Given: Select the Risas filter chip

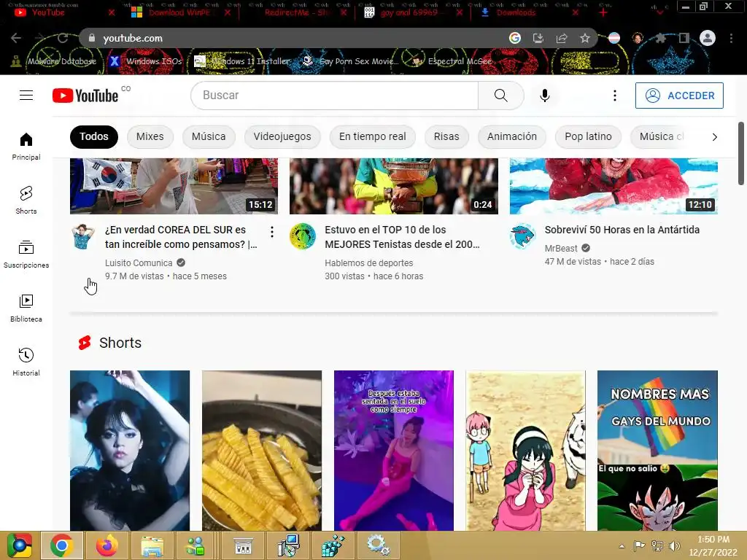Looking at the screenshot, I should coord(446,136).
